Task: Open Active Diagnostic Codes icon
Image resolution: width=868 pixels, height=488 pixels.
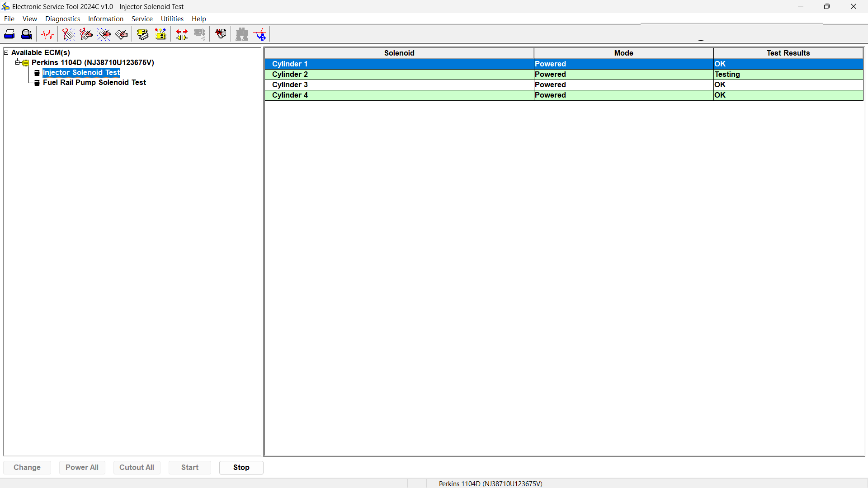Action: [x=69, y=34]
